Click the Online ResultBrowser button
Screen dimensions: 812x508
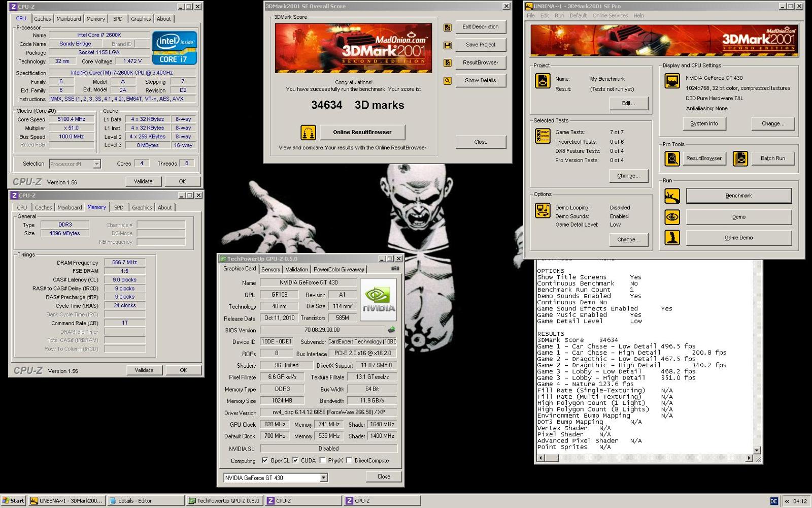[362, 133]
